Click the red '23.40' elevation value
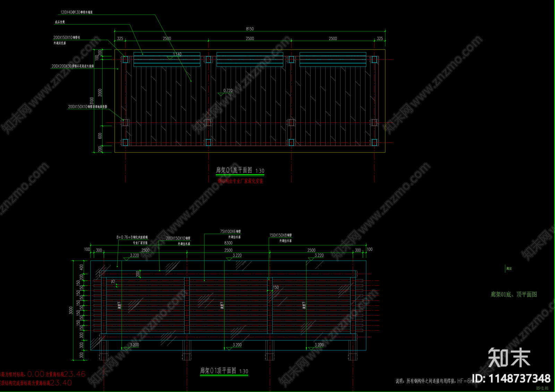 pos(61,383)
